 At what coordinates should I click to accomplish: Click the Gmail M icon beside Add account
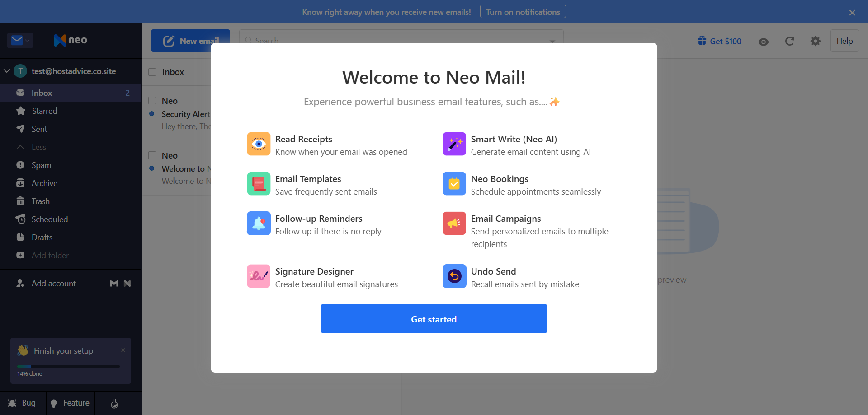(114, 283)
